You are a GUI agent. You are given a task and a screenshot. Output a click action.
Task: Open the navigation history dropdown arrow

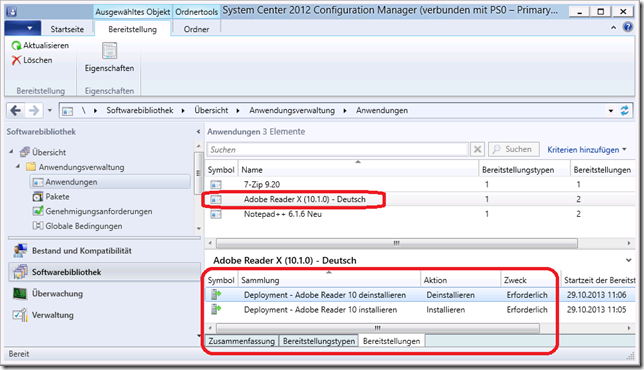(x=50, y=110)
